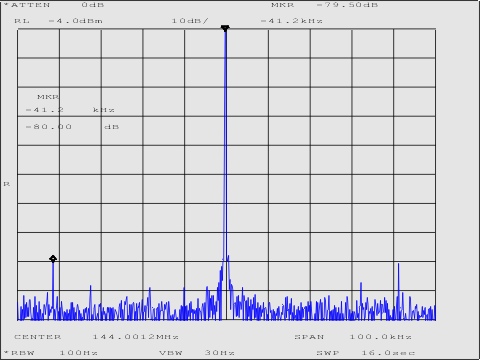Screen dimensions: 480x360
Task: Click the peak marker triangle at the carrier
Action: (x=225, y=28)
